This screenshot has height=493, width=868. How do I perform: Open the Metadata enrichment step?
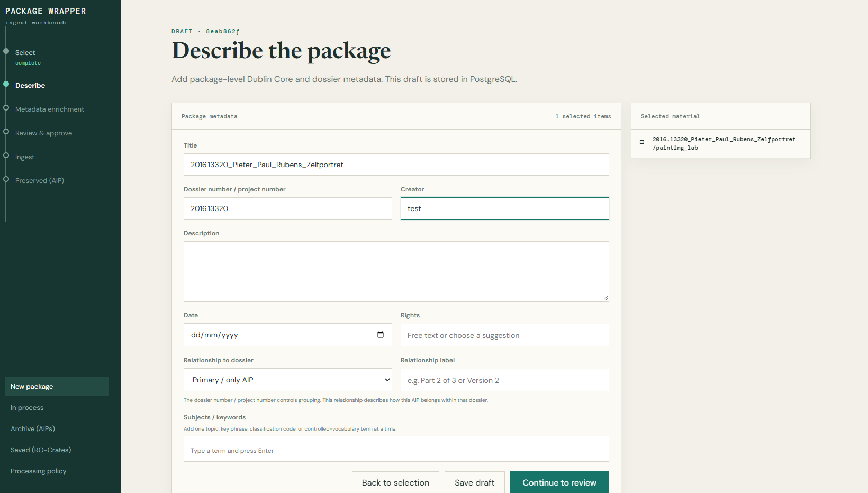pos(50,109)
